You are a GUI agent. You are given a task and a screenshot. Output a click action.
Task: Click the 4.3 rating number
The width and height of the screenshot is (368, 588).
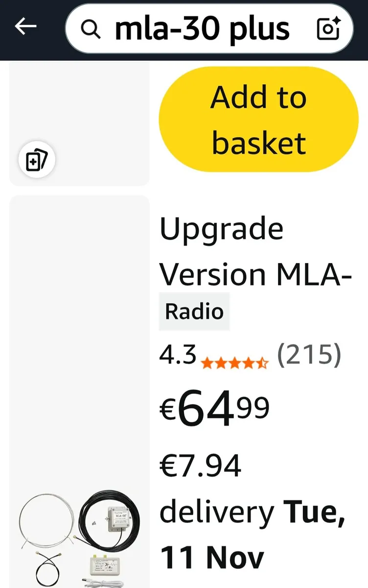coord(178,355)
